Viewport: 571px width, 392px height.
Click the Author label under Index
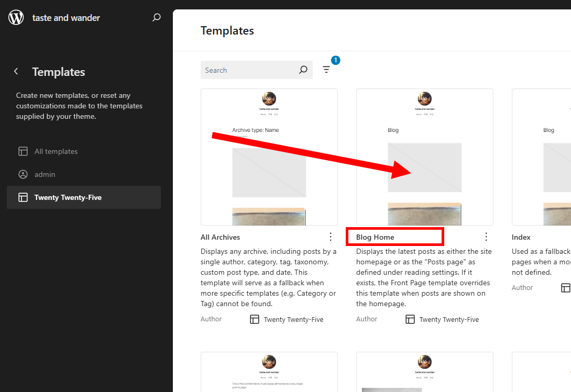[x=522, y=287]
